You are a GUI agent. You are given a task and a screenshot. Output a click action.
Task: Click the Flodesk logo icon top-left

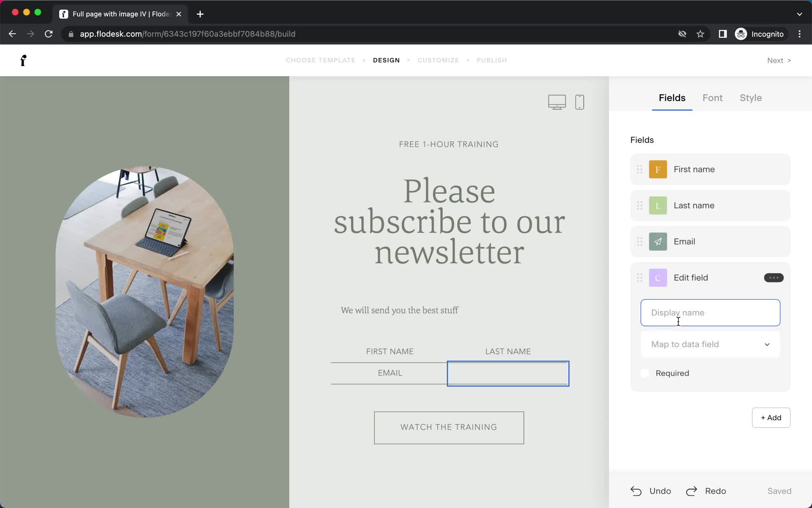click(22, 60)
